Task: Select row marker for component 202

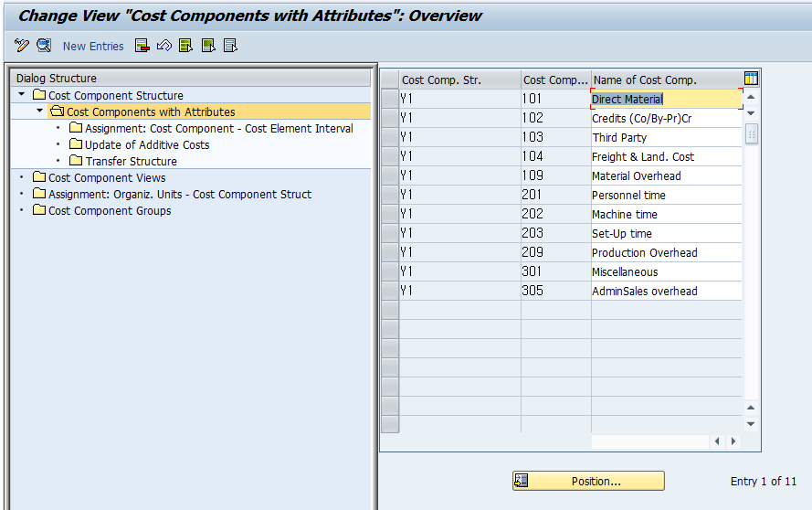Action: 389,214
